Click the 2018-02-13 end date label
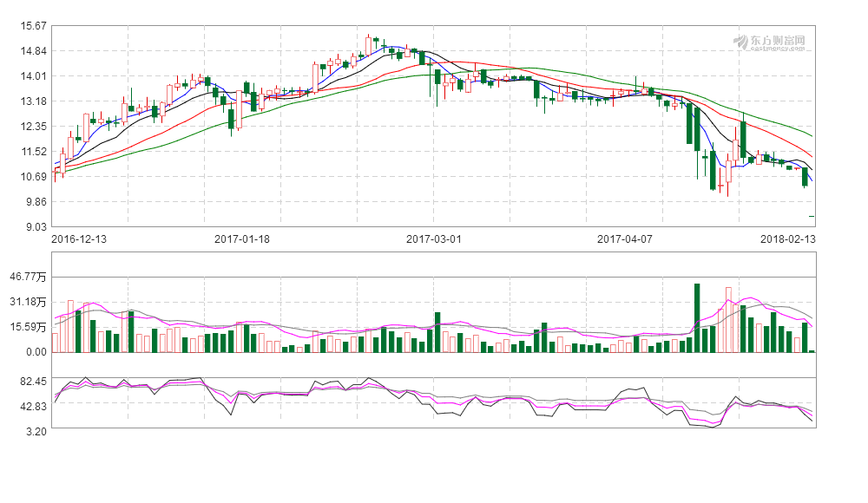Image resolution: width=868 pixels, height=503 pixels. (x=787, y=238)
